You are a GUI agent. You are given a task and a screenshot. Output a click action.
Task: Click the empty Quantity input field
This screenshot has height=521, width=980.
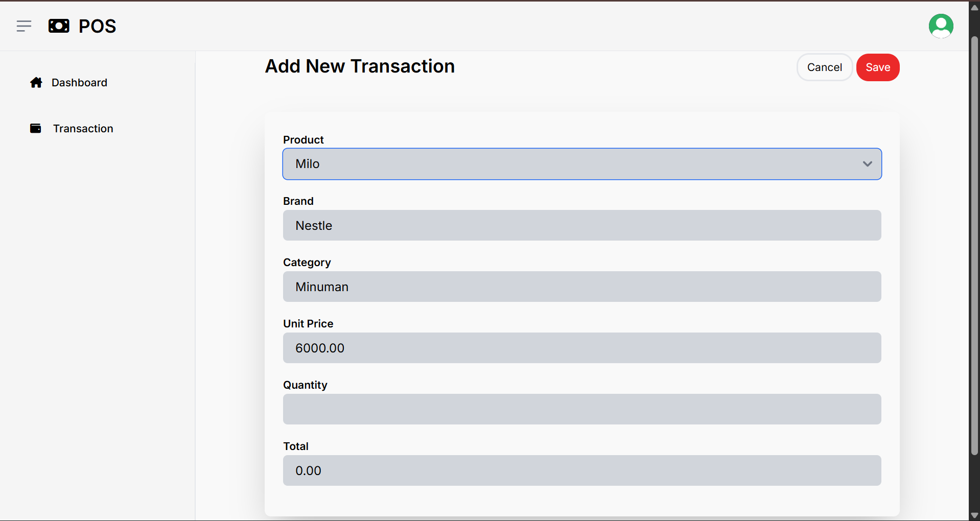click(x=582, y=409)
